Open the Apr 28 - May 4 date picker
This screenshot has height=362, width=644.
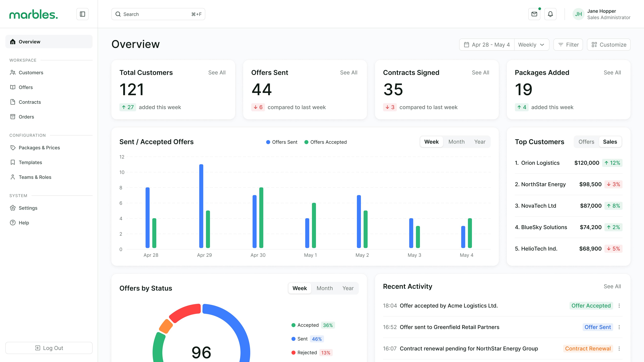point(487,45)
